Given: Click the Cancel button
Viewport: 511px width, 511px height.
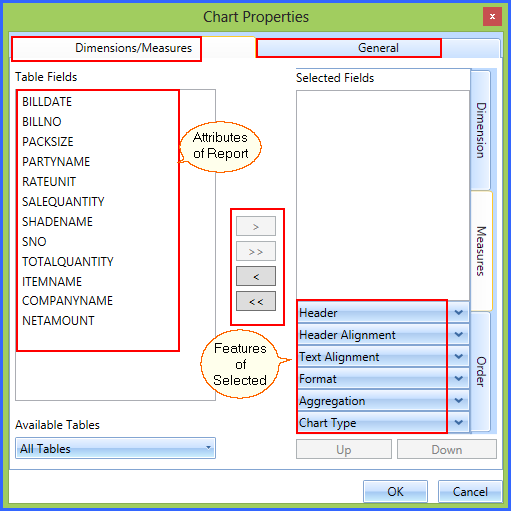Looking at the screenshot, I should 470,491.
